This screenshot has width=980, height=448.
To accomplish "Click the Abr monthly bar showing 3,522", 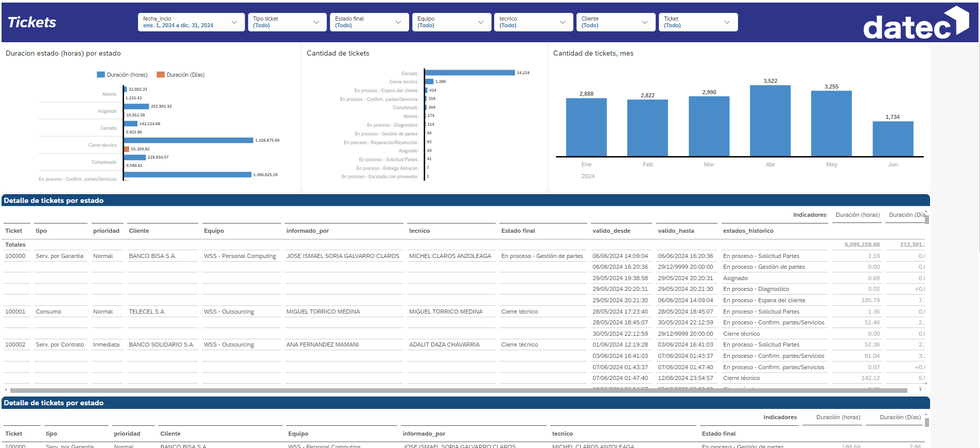I will (x=771, y=120).
